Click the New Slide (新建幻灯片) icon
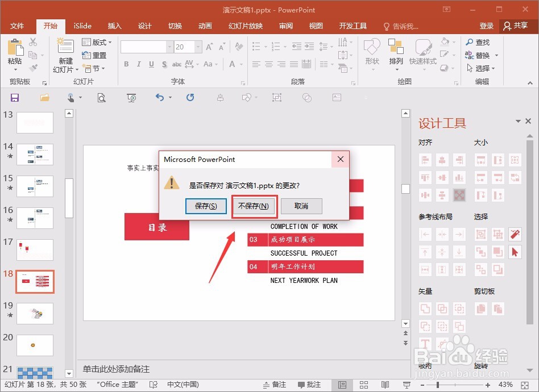Image resolution: width=539 pixels, height=392 pixels. [x=65, y=47]
